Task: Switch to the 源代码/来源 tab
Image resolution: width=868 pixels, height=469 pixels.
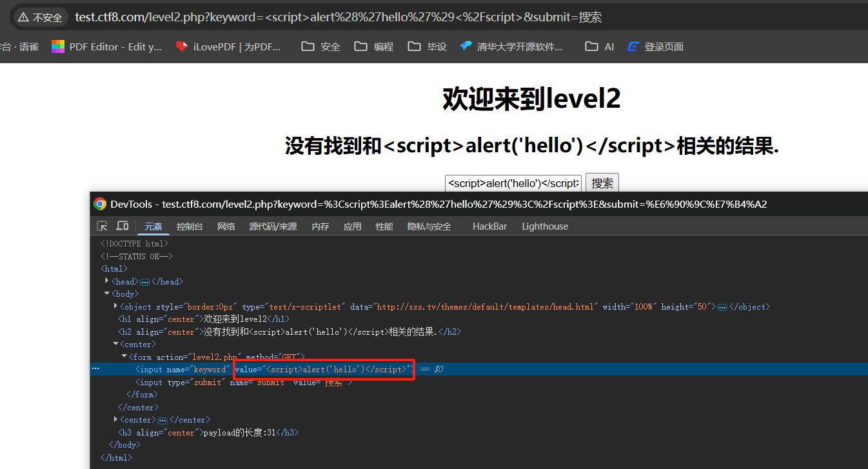Action: click(x=273, y=226)
